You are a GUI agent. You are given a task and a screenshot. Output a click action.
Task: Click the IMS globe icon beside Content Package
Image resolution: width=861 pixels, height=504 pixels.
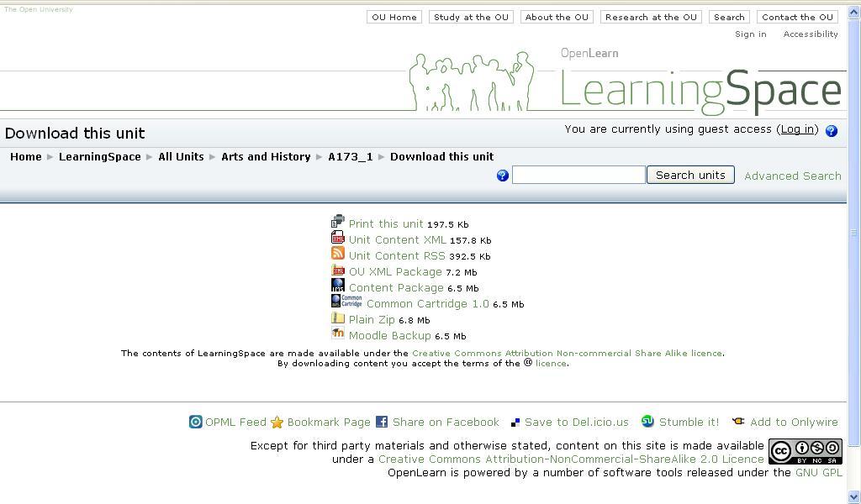(x=338, y=285)
